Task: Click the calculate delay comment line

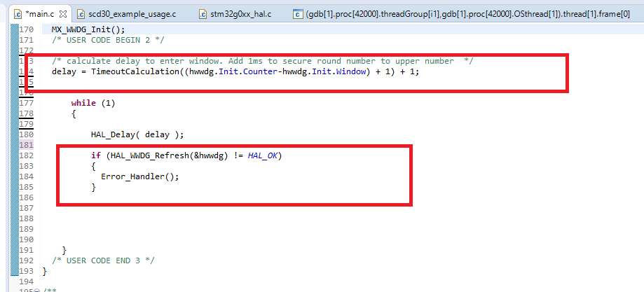Action: coord(263,61)
